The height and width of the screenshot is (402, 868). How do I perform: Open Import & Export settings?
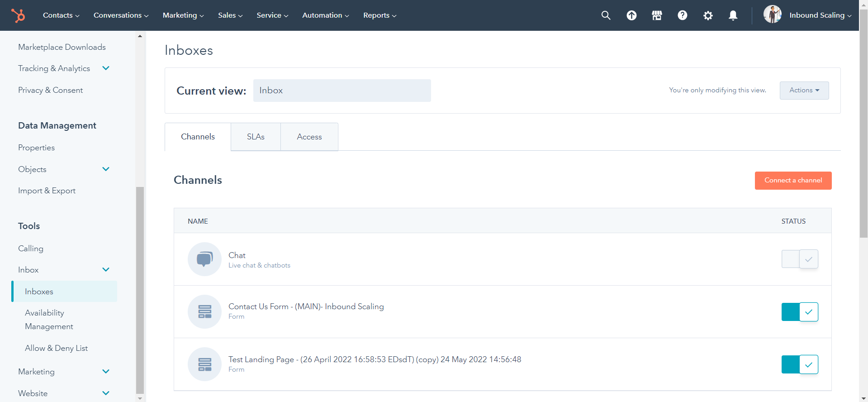[x=47, y=191]
